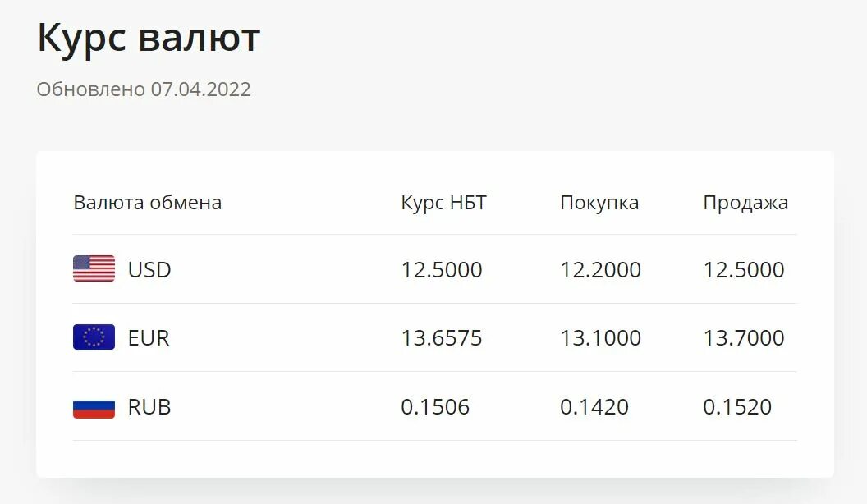Click the Валюта обмена column header
Image resolution: width=867 pixels, height=504 pixels.
[x=148, y=203]
